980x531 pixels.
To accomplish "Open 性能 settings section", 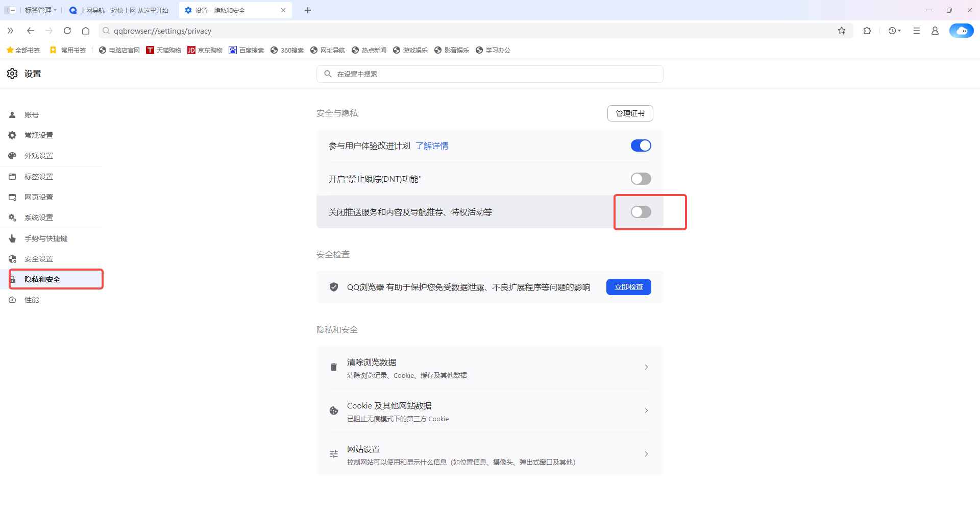I will (x=31, y=300).
